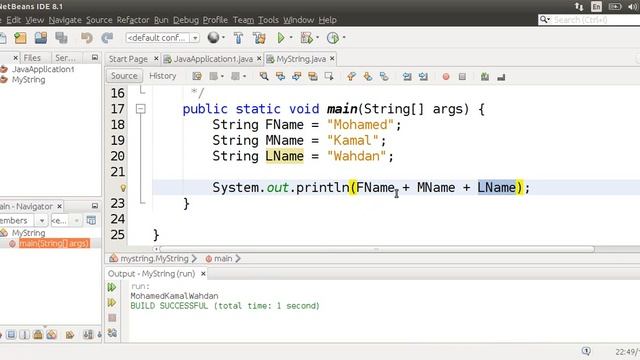This screenshot has height=360, width=640.
Task: Rerun output with green double arrow
Action: pos(112,287)
